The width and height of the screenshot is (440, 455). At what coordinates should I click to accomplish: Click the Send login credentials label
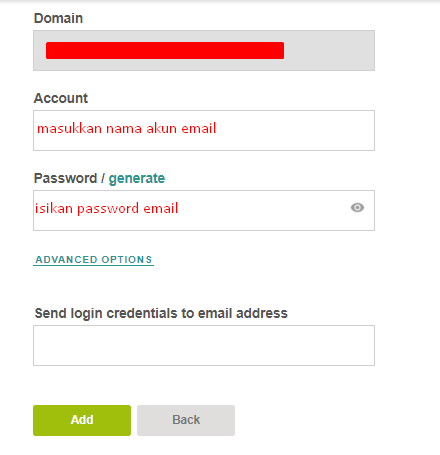pos(161,313)
